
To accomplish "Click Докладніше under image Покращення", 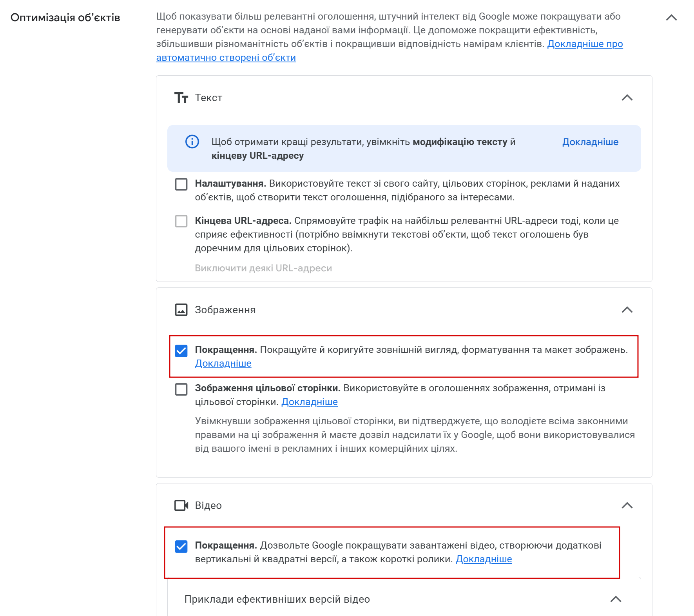I will click(x=223, y=363).
